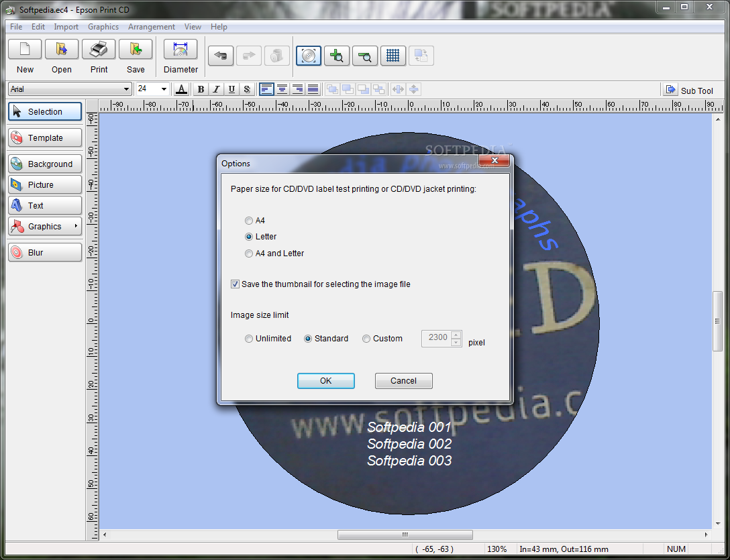Click the scroll-right arrow at bottom

pos(707,535)
